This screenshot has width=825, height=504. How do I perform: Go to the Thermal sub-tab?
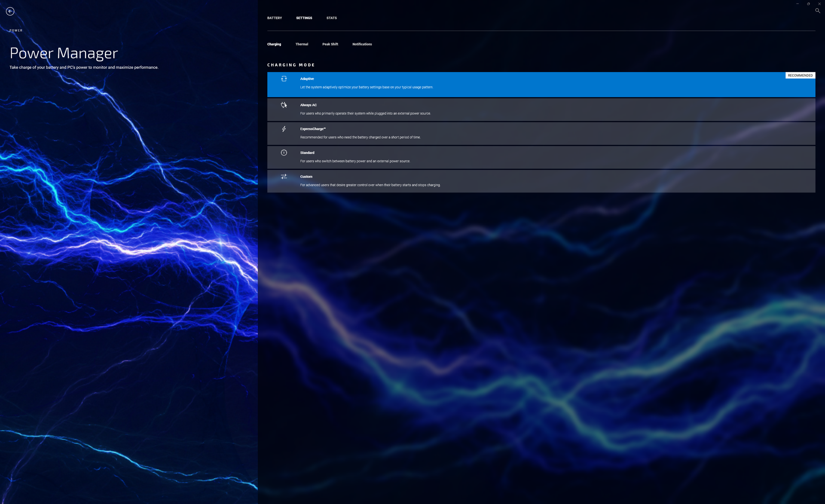(x=302, y=44)
